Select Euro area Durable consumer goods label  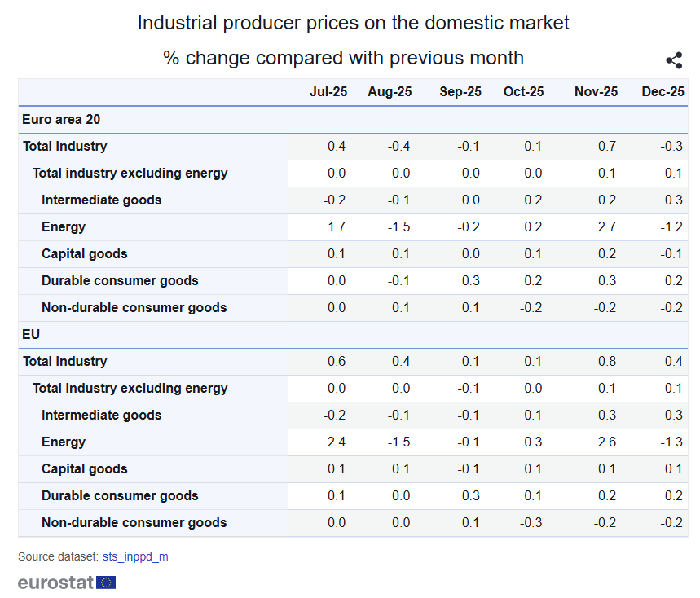[x=120, y=281]
